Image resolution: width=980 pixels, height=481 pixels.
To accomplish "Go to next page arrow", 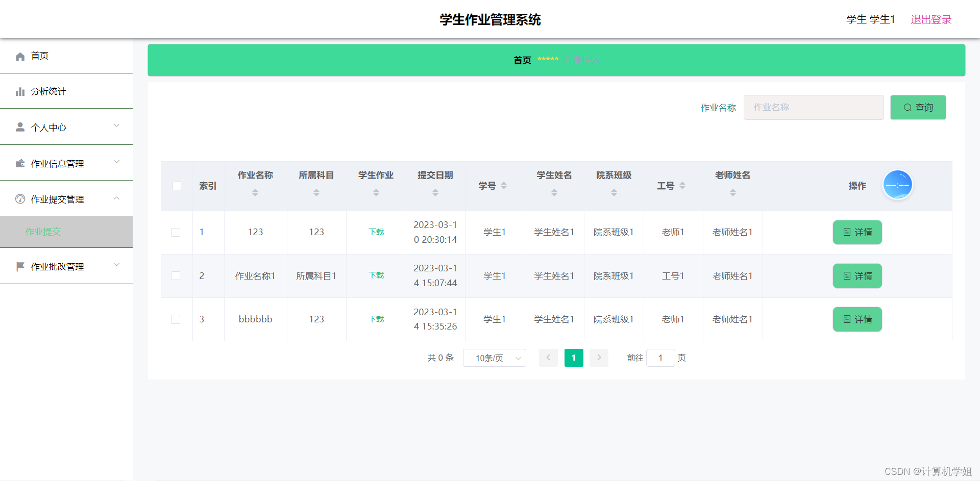I will point(599,358).
